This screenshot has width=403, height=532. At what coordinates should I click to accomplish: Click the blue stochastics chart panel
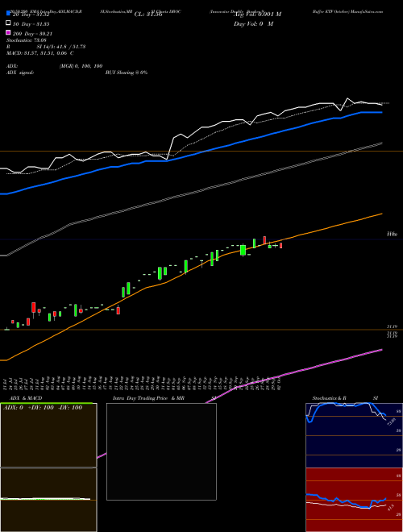[x=354, y=435]
